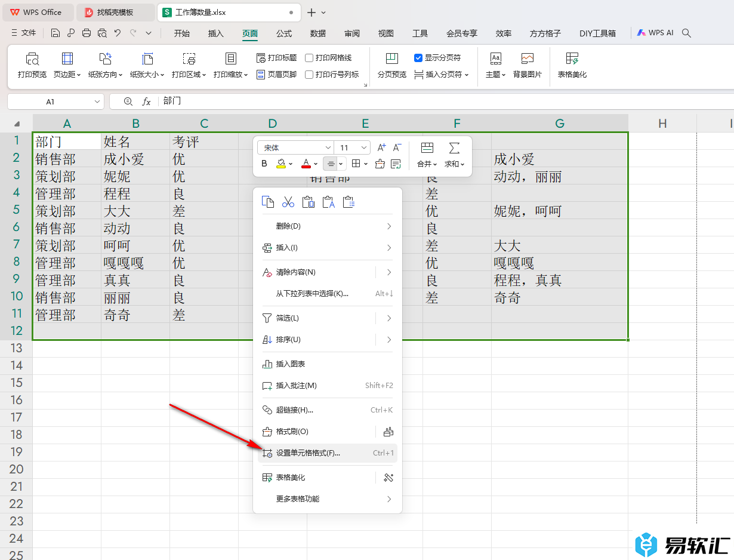Click the Paste icon in context menu

309,202
